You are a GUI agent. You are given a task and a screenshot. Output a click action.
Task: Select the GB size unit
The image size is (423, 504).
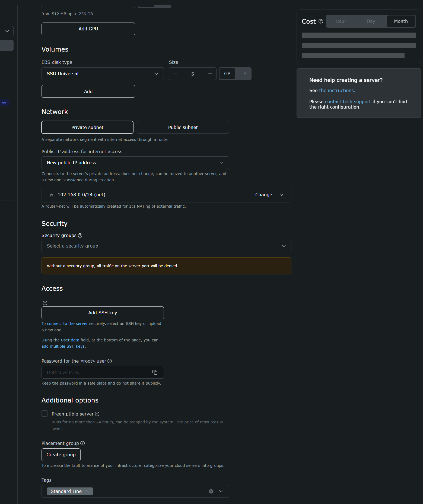tap(227, 74)
